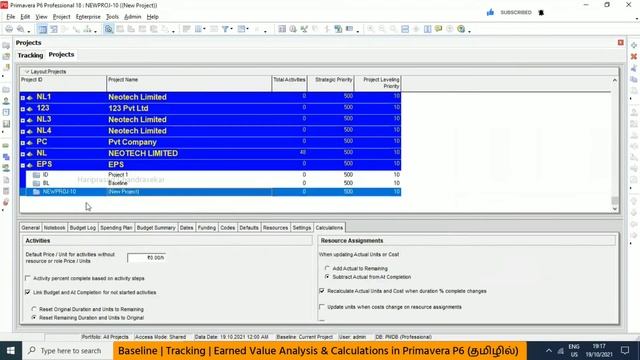Click the red round icon at the left sidebar bottom
640x360 pixels.
pos(6,202)
